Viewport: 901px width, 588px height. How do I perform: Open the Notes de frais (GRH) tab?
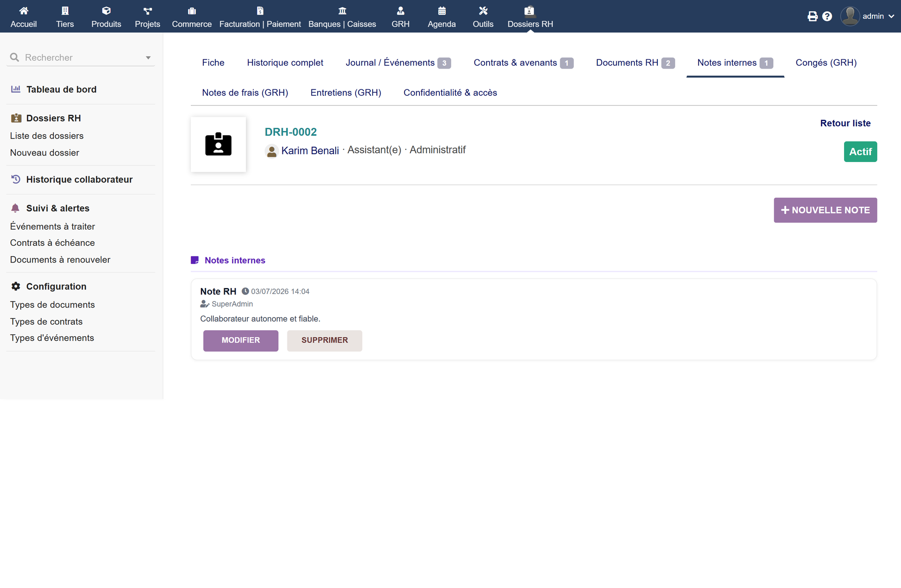[245, 93]
